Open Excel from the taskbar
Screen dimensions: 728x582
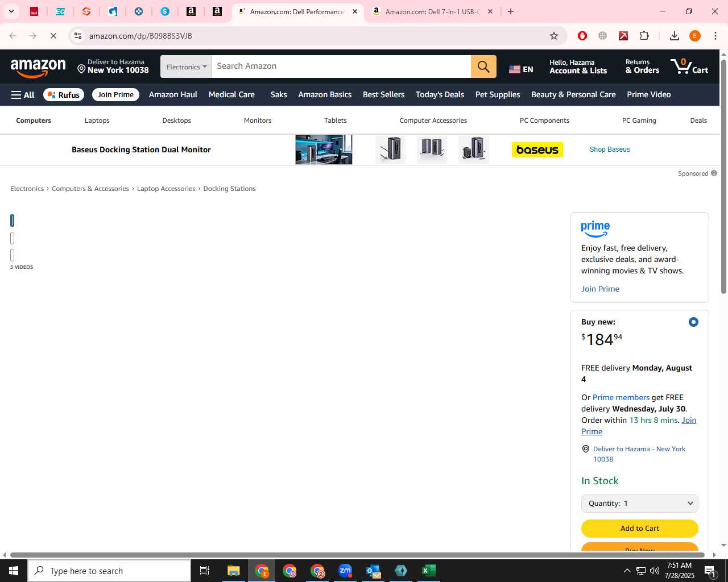pyautogui.click(x=429, y=571)
